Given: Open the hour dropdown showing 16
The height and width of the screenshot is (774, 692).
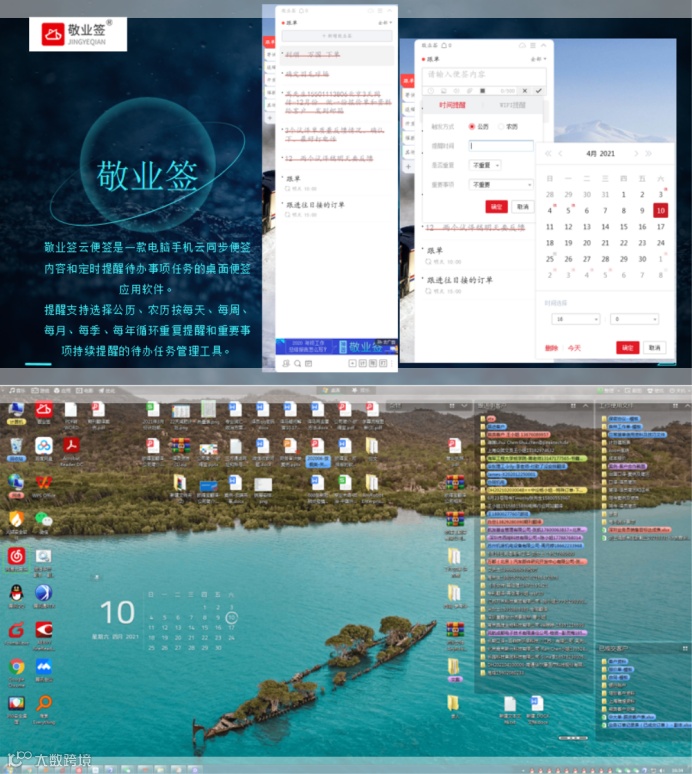Looking at the screenshot, I should pyautogui.click(x=576, y=319).
